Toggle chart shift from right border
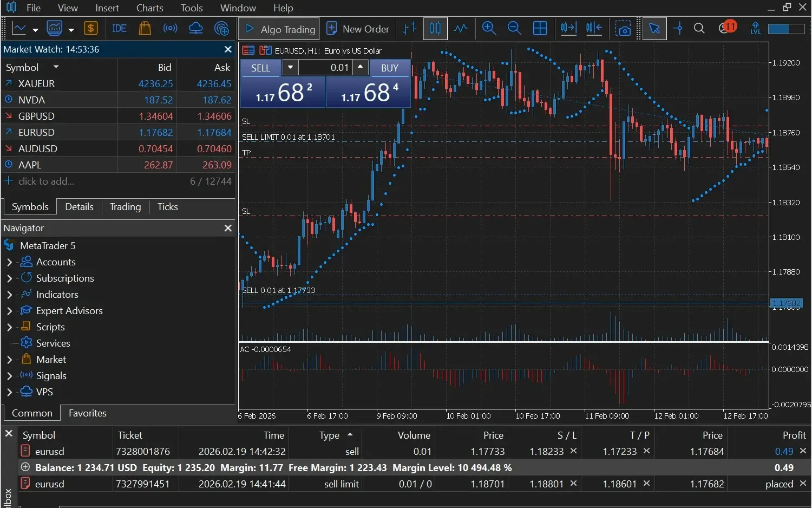 click(x=594, y=29)
